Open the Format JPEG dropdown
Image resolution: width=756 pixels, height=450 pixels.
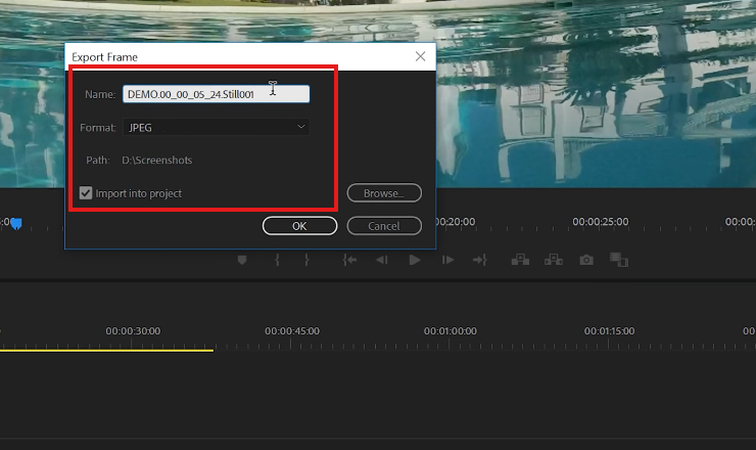216,127
